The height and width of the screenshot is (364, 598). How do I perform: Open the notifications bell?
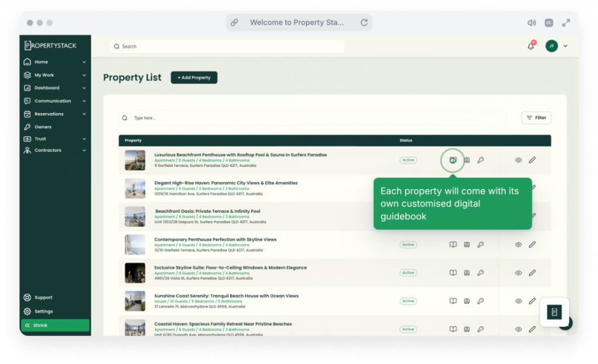(x=531, y=46)
